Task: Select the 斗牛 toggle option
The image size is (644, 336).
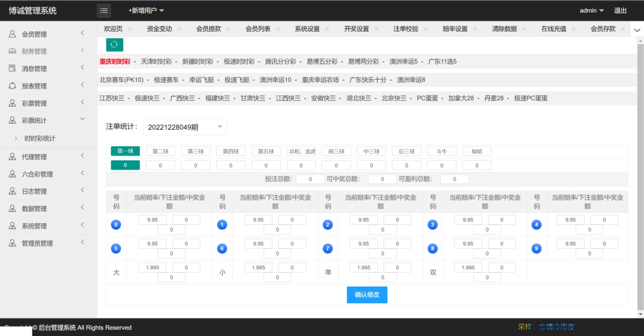Action: tap(441, 151)
